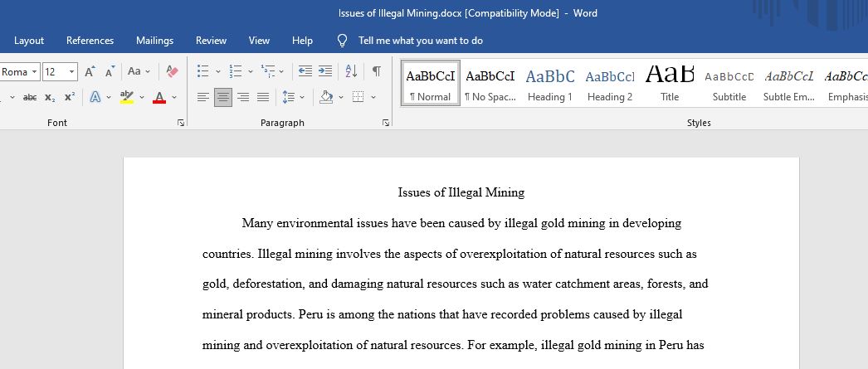
Task: Clear all formatting with eraser icon
Action: (x=172, y=71)
